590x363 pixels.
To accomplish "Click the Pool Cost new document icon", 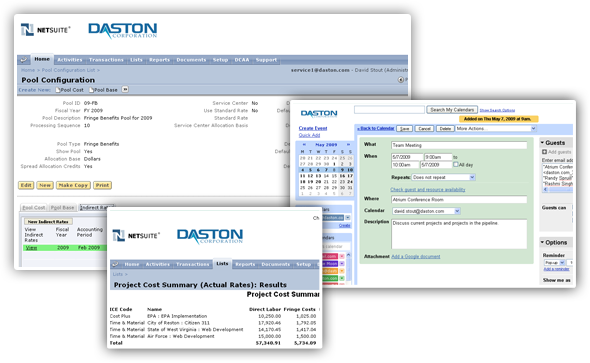I will click(58, 90).
